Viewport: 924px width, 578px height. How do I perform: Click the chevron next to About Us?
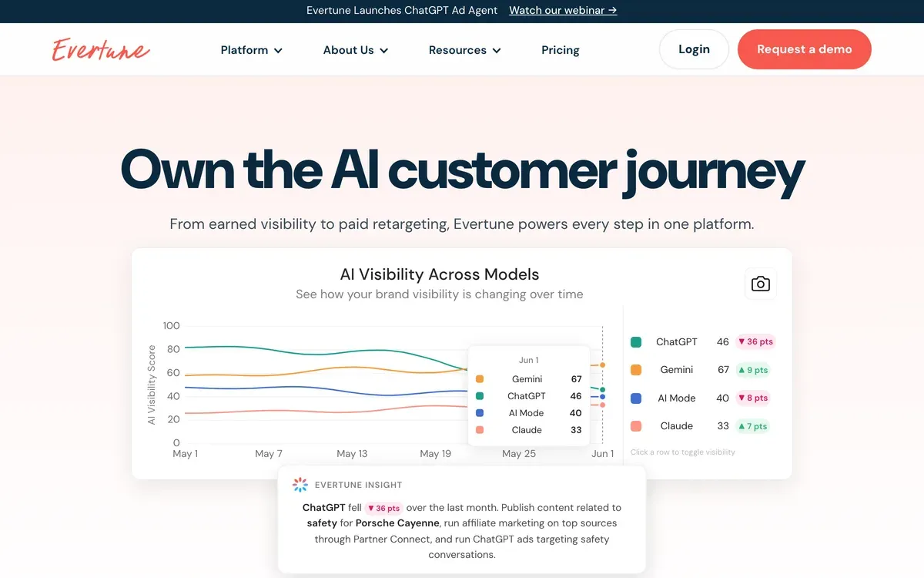click(x=383, y=51)
